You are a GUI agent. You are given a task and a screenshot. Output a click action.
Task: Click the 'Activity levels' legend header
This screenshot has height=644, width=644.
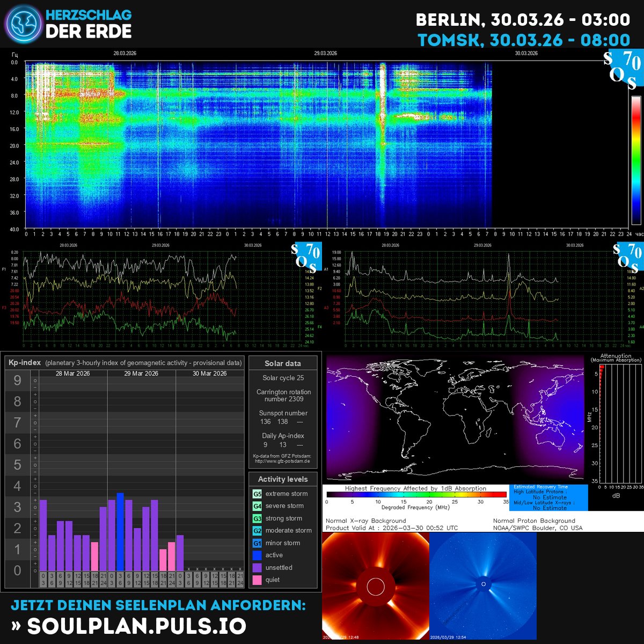click(283, 479)
